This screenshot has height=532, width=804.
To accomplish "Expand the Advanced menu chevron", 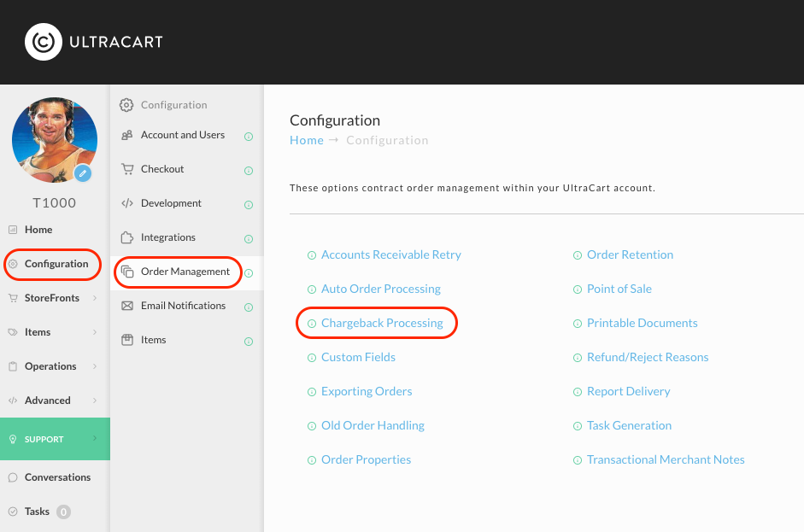I will 95,400.
